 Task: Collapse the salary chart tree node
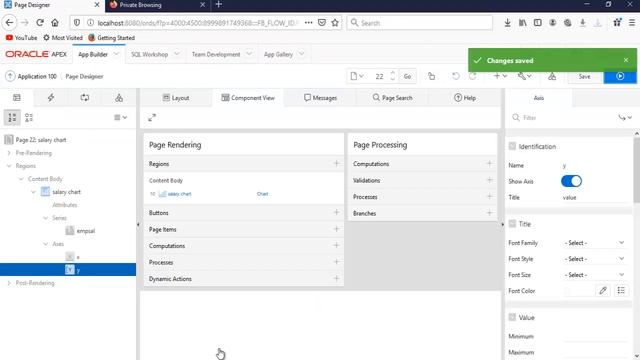coord(33,192)
